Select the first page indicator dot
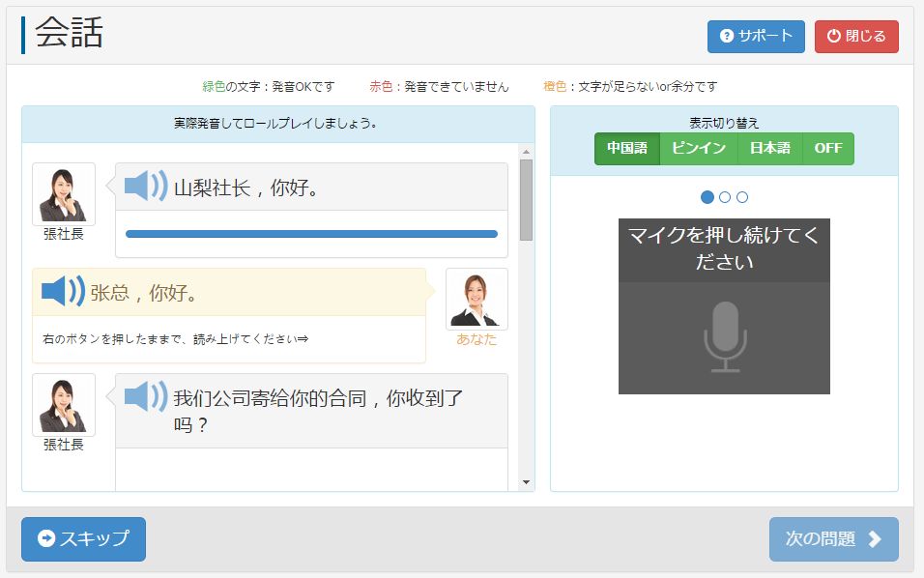 [x=707, y=197]
